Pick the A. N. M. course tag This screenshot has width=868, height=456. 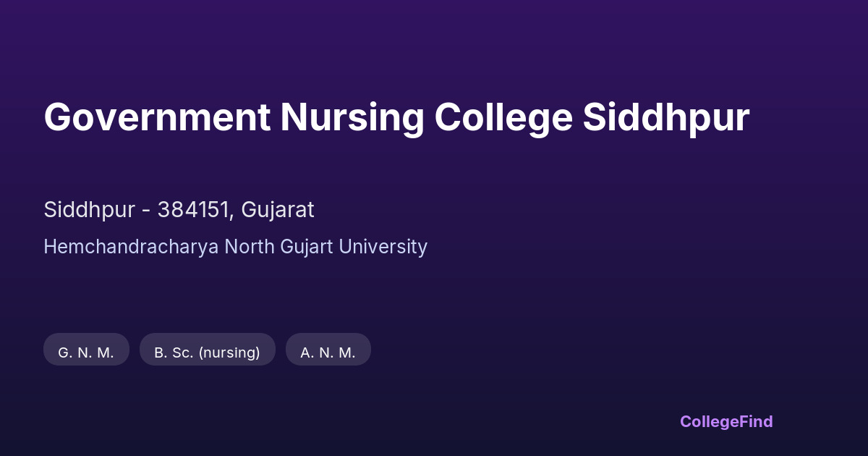pos(328,352)
